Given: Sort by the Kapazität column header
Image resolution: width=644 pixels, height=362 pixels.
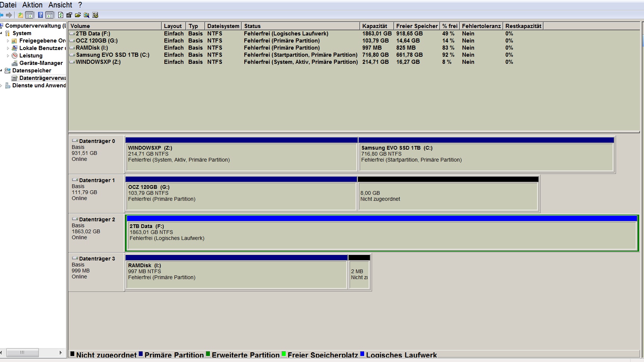Looking at the screenshot, I should point(377,26).
